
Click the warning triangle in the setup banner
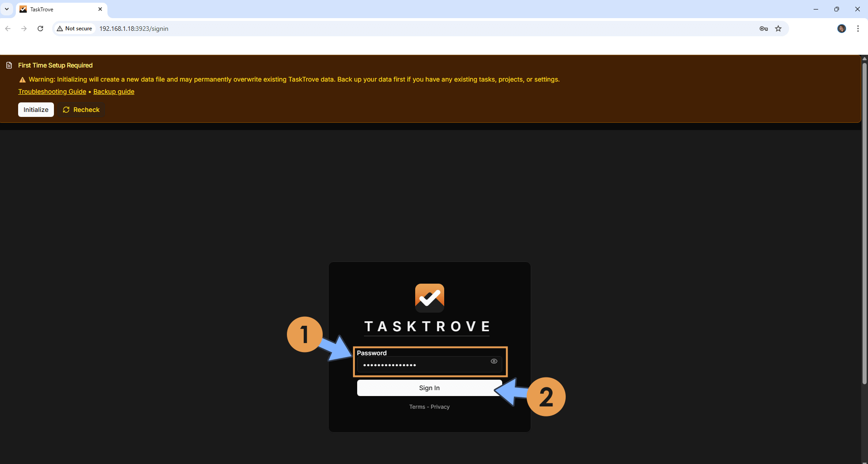point(22,79)
